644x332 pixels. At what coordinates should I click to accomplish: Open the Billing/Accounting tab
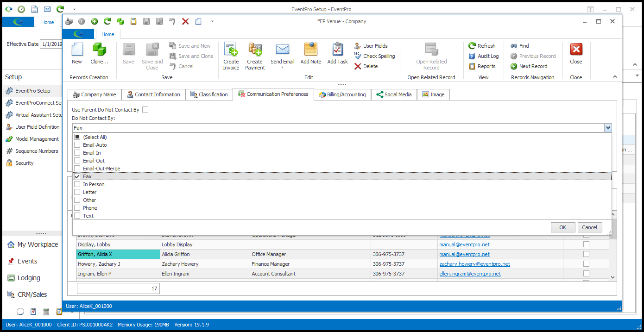coord(342,94)
